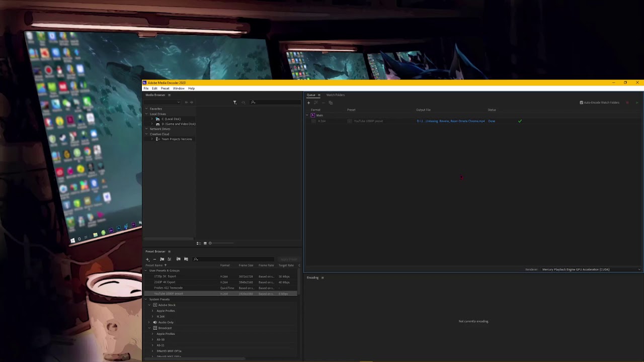The image size is (644, 362).
Task: Open the Edit menu
Action: click(x=154, y=88)
